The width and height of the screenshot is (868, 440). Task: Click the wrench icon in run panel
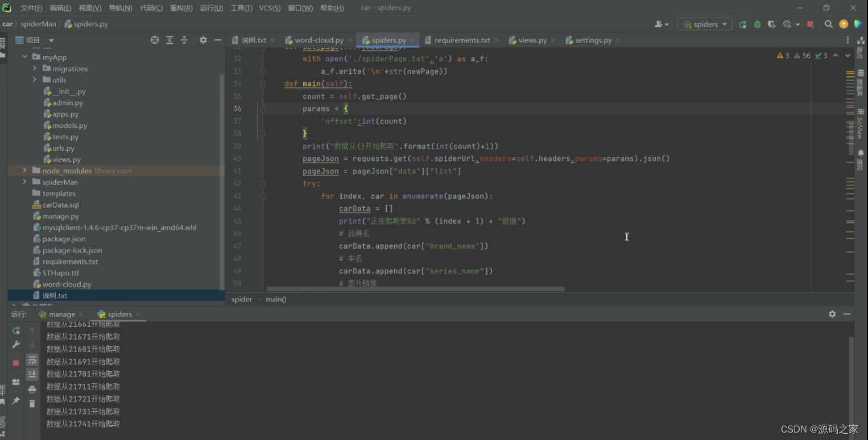[x=16, y=344]
